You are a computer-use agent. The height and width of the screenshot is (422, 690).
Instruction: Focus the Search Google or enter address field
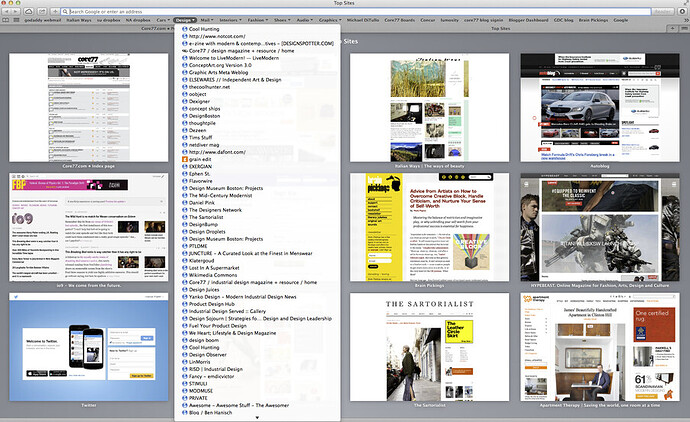(356, 11)
